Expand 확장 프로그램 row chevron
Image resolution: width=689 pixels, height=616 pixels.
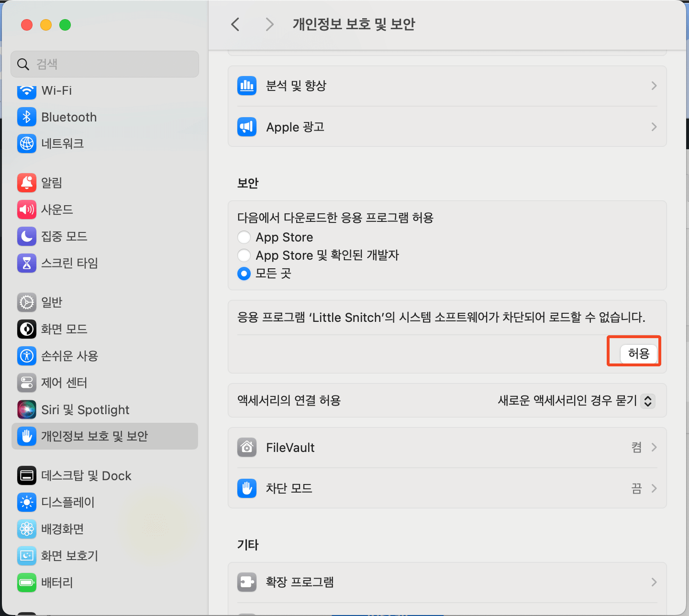click(x=654, y=582)
